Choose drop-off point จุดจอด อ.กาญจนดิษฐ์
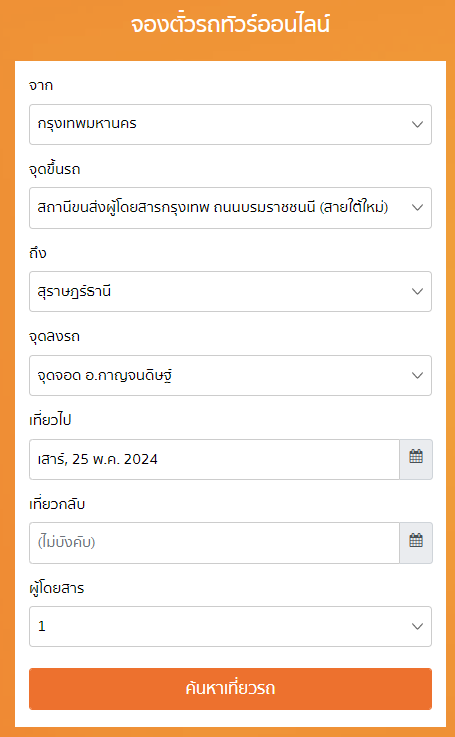 (230, 376)
